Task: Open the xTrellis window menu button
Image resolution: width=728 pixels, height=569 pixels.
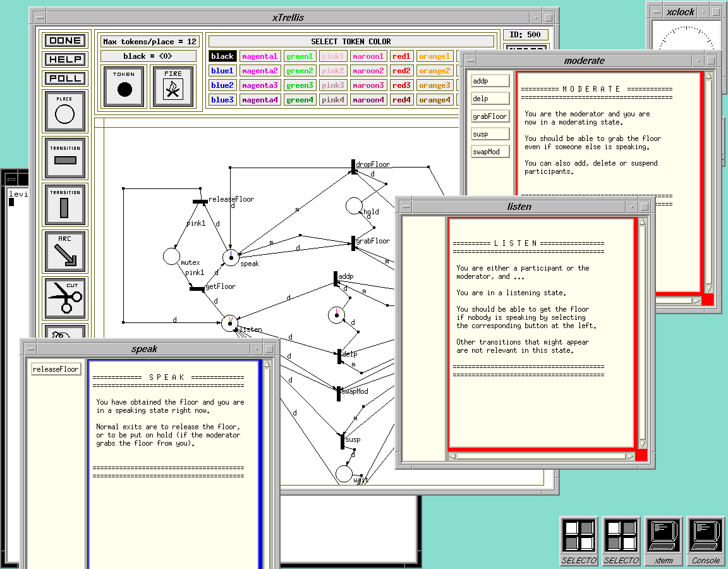Action: click(40, 18)
